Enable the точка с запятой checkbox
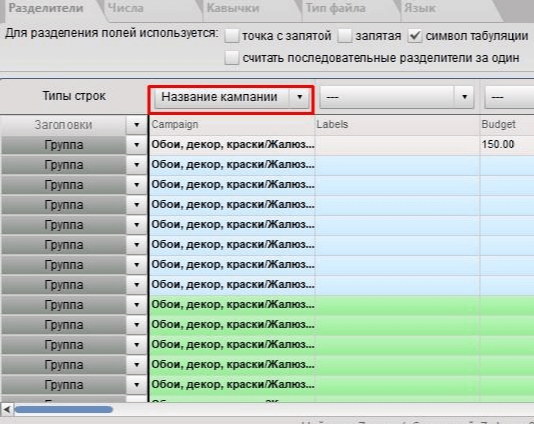This screenshot has width=534, height=424. [x=232, y=36]
